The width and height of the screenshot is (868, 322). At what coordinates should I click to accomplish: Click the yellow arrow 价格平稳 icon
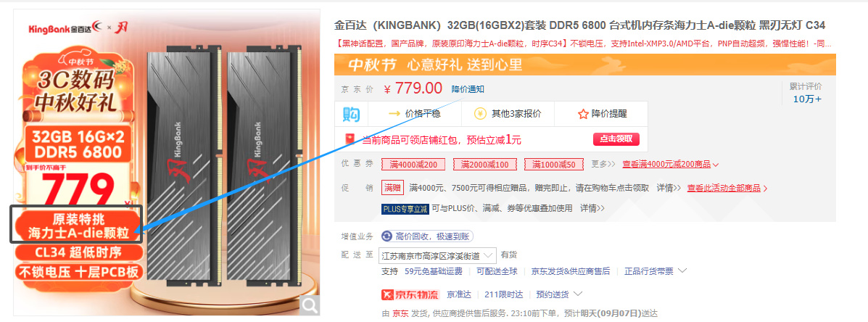click(394, 114)
